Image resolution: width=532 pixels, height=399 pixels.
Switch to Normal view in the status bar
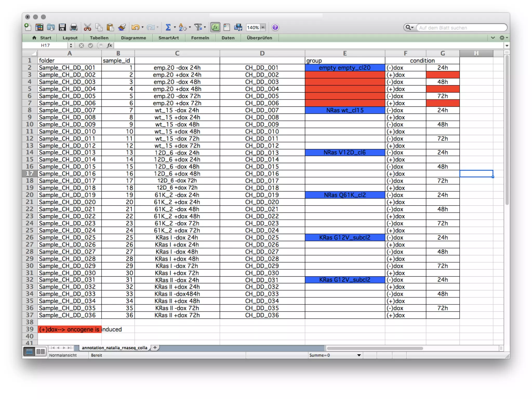(29, 351)
